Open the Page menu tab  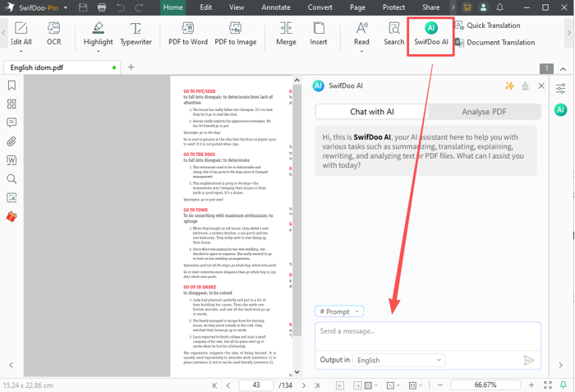357,7
